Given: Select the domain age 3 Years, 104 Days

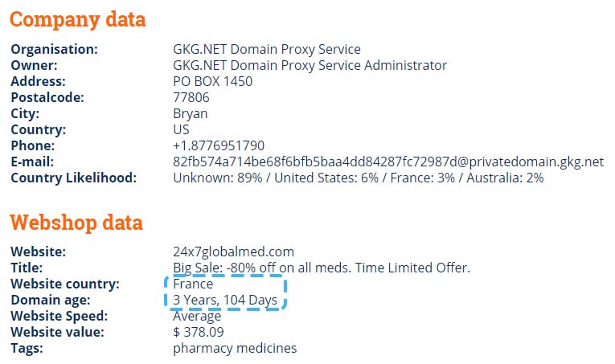Looking at the screenshot, I should coord(225,300).
